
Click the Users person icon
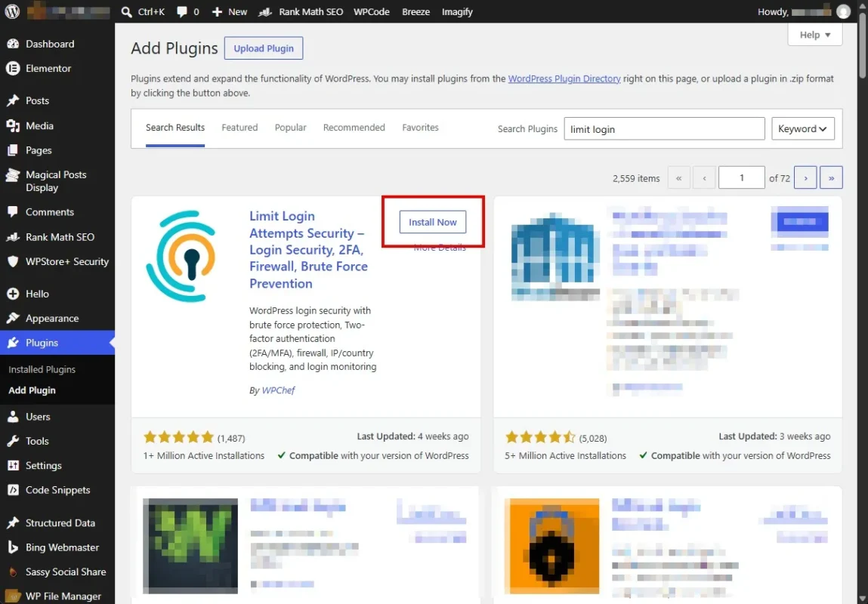pyautogui.click(x=13, y=417)
